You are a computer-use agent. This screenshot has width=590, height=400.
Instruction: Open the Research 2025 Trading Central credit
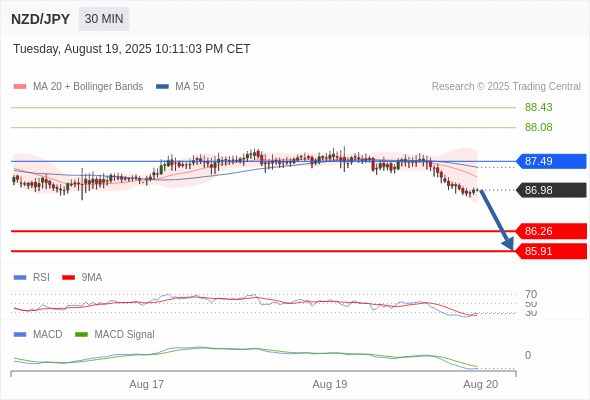point(506,87)
